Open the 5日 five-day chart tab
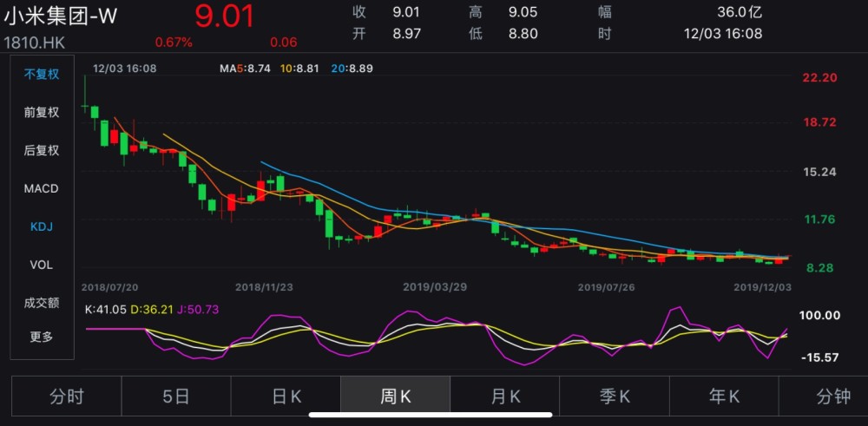The image size is (868, 426). tap(176, 397)
